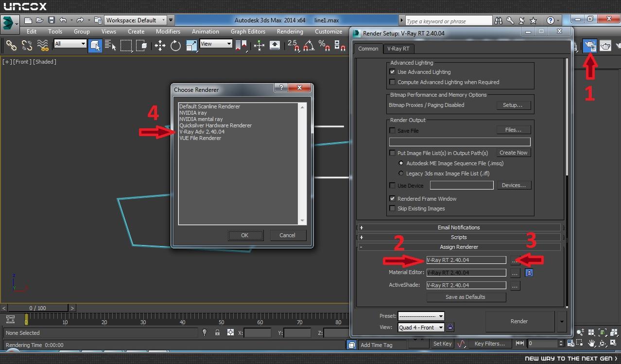The image size is (621, 364).
Task: Toggle the Material Editor renderer lock button
Action: 529,273
